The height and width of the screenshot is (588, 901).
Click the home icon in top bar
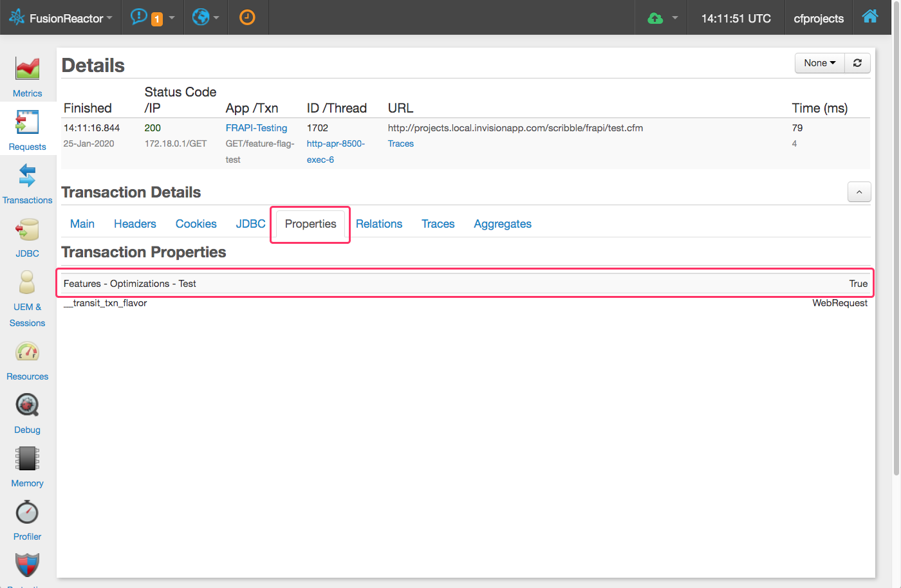click(869, 17)
